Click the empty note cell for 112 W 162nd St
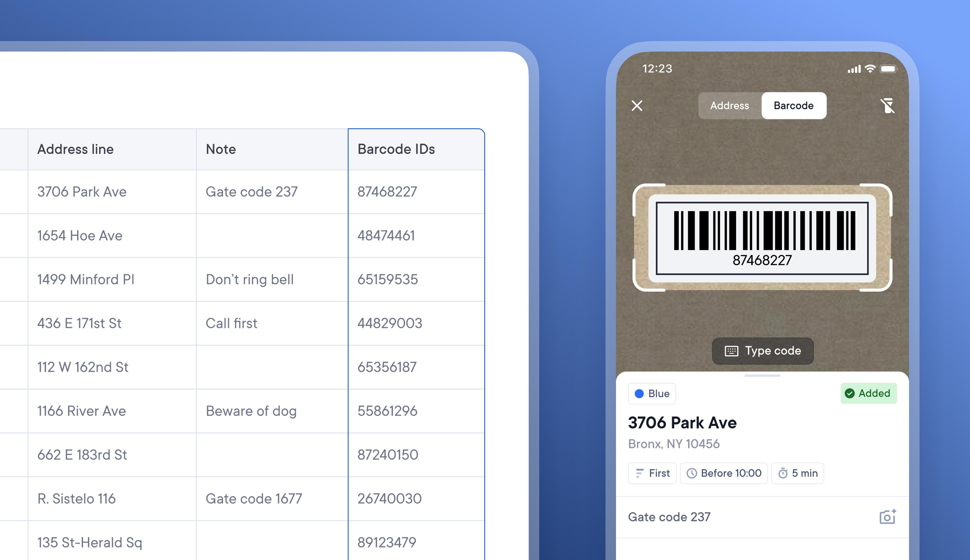 coord(272,367)
